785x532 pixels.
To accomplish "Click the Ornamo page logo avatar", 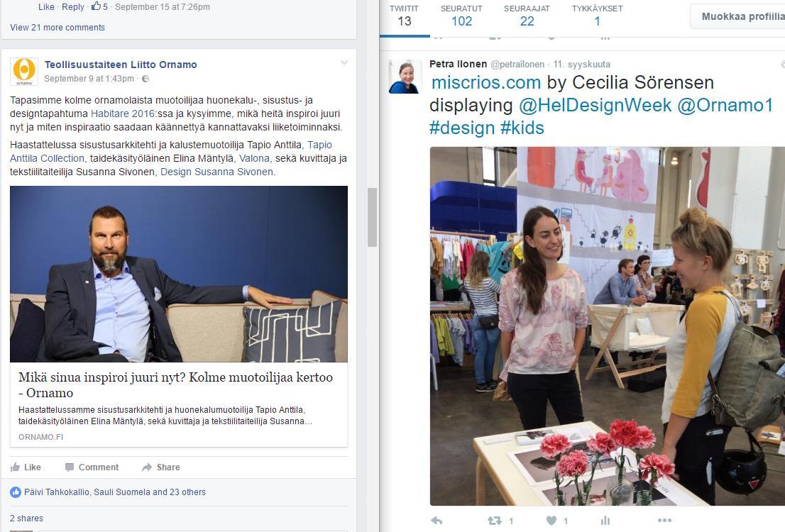I will click(x=24, y=71).
